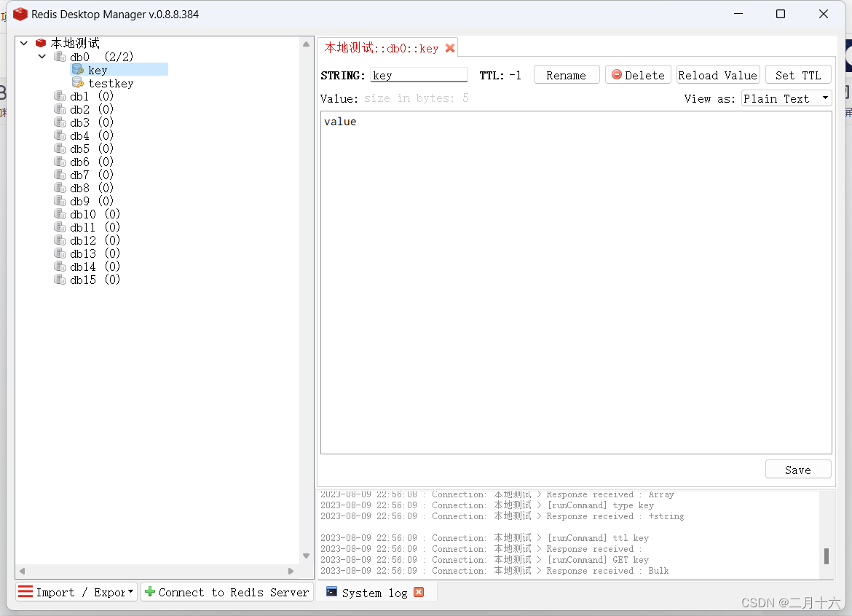Click the db0 database icon
Screen dimensions: 852x616
pyautogui.click(x=60, y=57)
